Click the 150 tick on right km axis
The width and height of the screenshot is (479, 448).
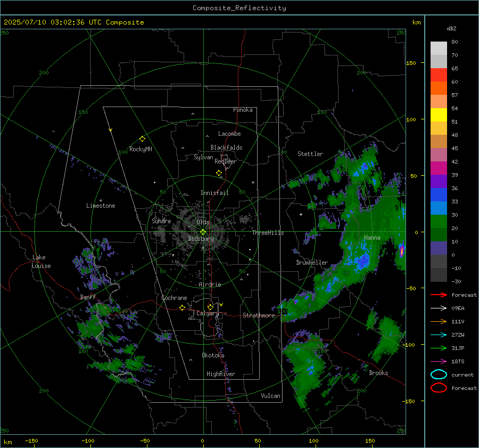point(411,63)
